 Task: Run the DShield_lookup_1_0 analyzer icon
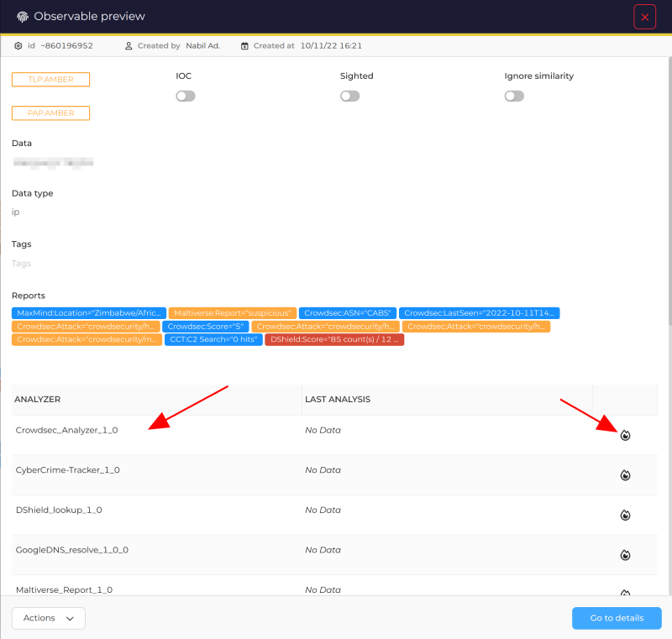[625, 515]
